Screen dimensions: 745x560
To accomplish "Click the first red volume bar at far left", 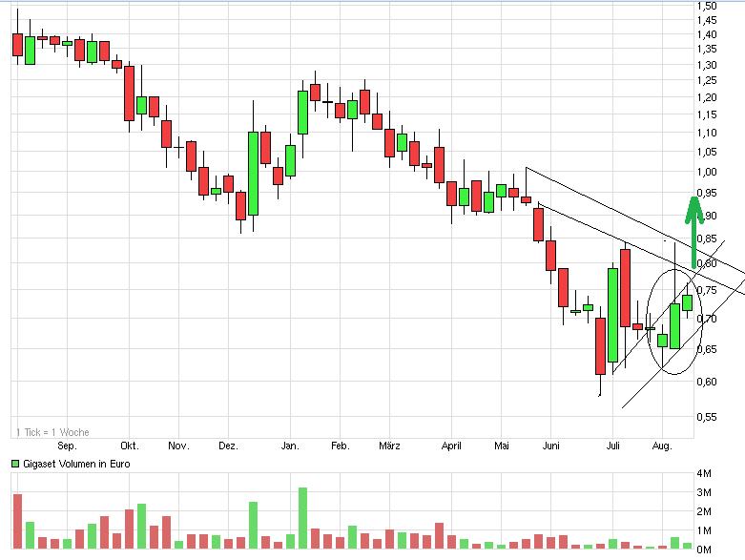I will pyautogui.click(x=17, y=522).
